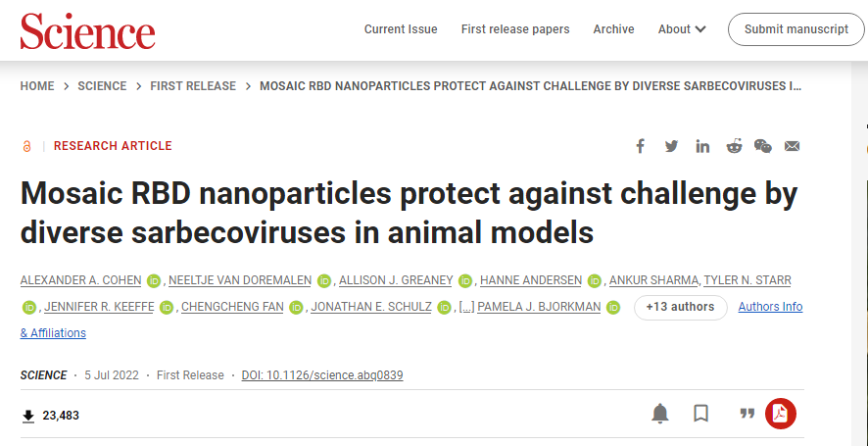Expand the hidden authors ellipsis [...]

[466, 307]
